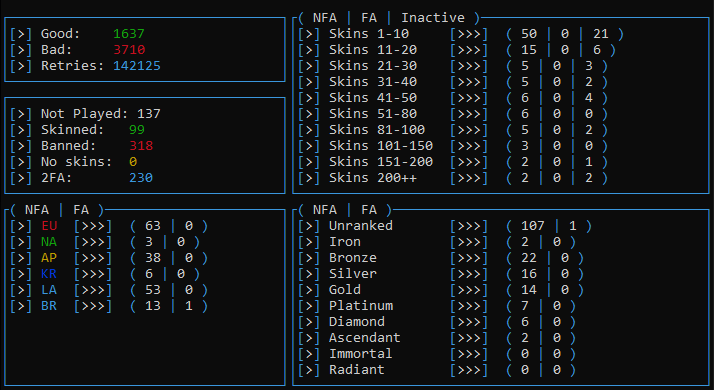714x390 pixels.
Task: Click the No skins value 0
Action: pyautogui.click(x=133, y=162)
